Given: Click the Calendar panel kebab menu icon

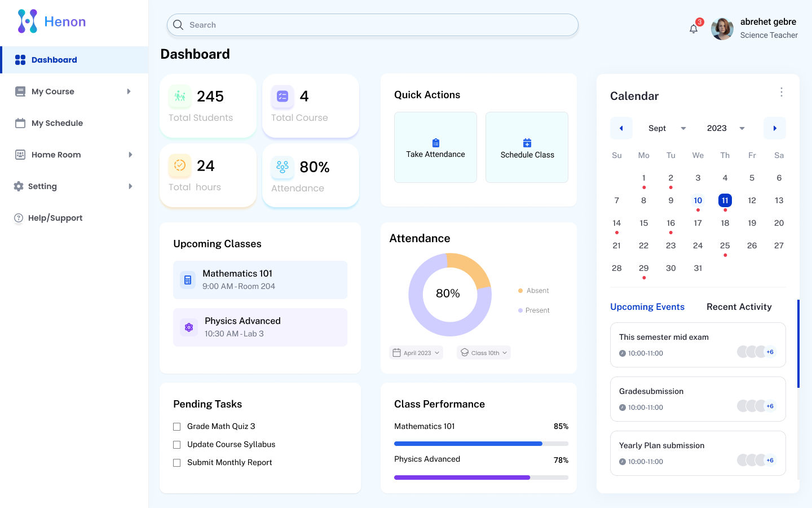Looking at the screenshot, I should click(782, 91).
